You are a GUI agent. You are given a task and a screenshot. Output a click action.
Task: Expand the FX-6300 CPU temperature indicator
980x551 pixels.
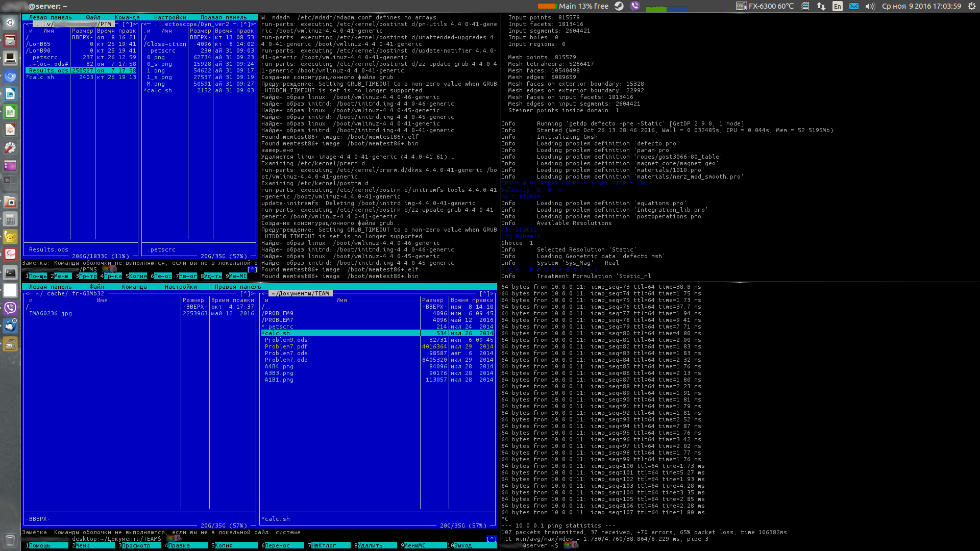click(765, 6)
